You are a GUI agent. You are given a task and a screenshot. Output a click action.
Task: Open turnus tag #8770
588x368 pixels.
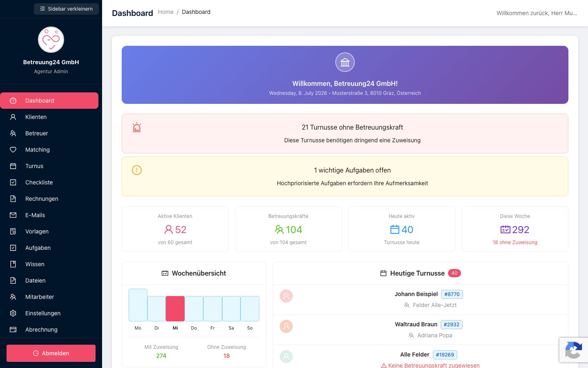(x=452, y=294)
